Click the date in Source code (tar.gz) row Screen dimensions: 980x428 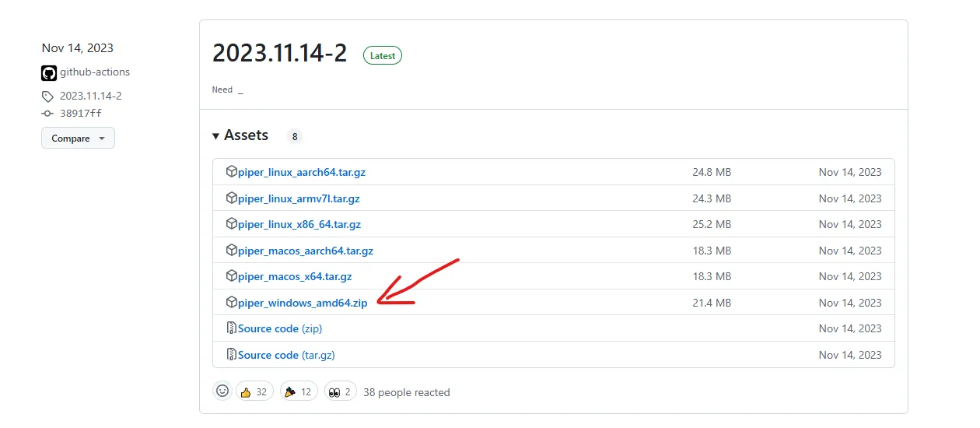(850, 355)
